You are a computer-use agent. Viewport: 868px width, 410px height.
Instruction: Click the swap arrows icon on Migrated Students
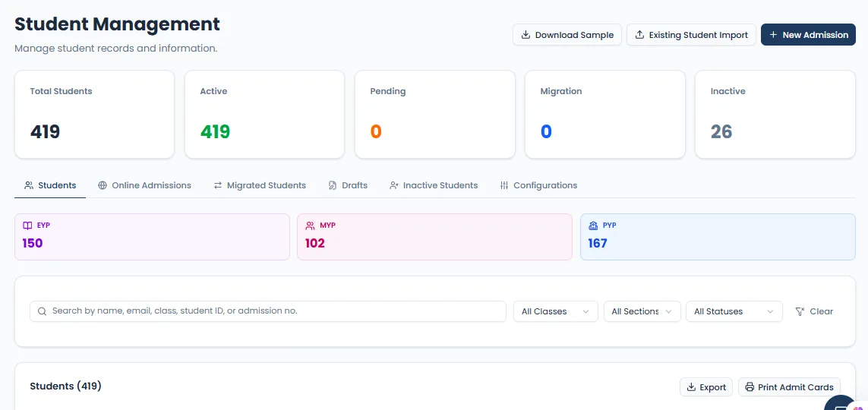pos(217,185)
